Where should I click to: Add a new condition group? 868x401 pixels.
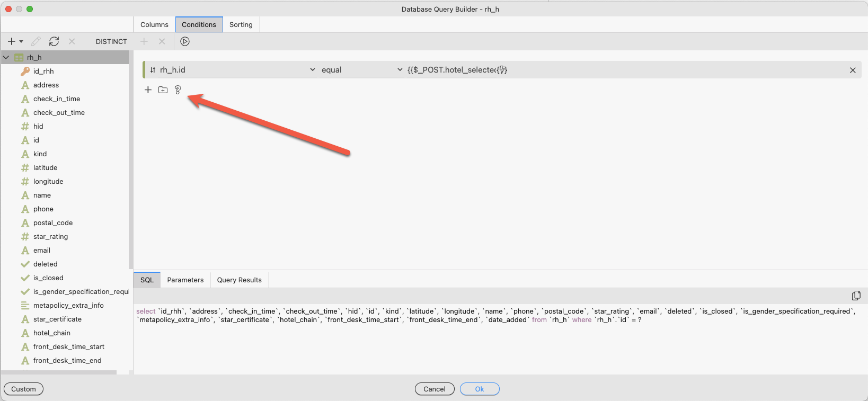tap(163, 90)
